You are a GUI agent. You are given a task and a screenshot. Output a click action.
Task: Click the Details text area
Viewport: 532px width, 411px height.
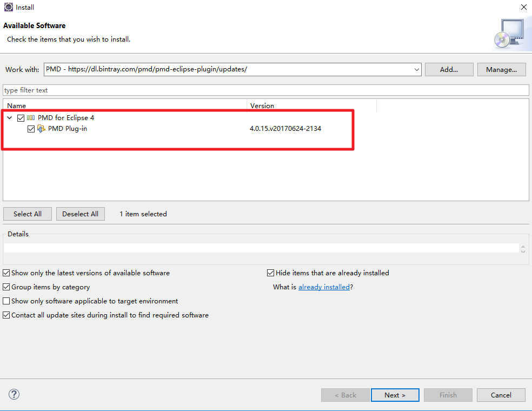pyautogui.click(x=261, y=248)
